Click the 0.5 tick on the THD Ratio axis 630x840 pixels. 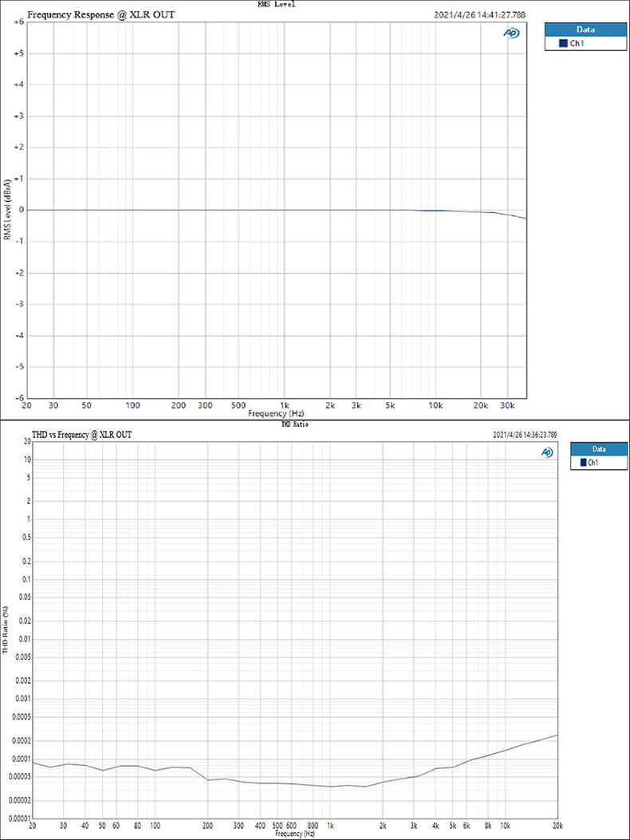(x=26, y=538)
